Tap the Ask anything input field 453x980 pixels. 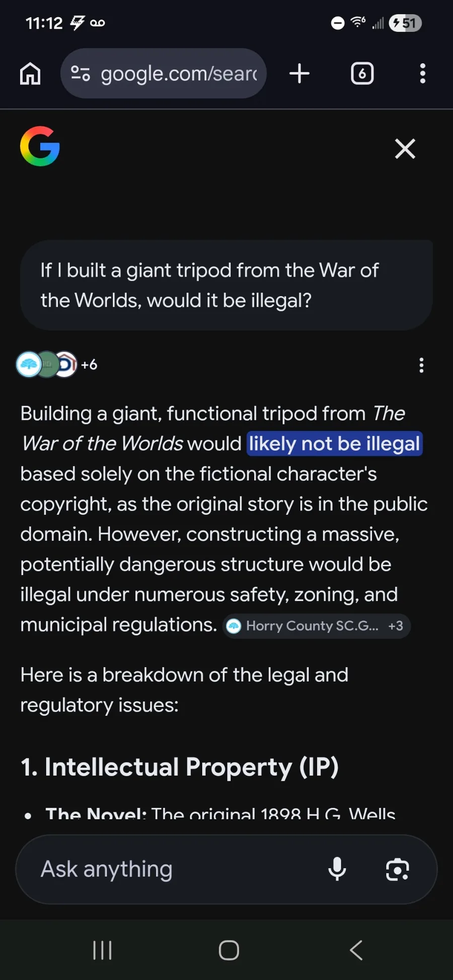point(171,869)
